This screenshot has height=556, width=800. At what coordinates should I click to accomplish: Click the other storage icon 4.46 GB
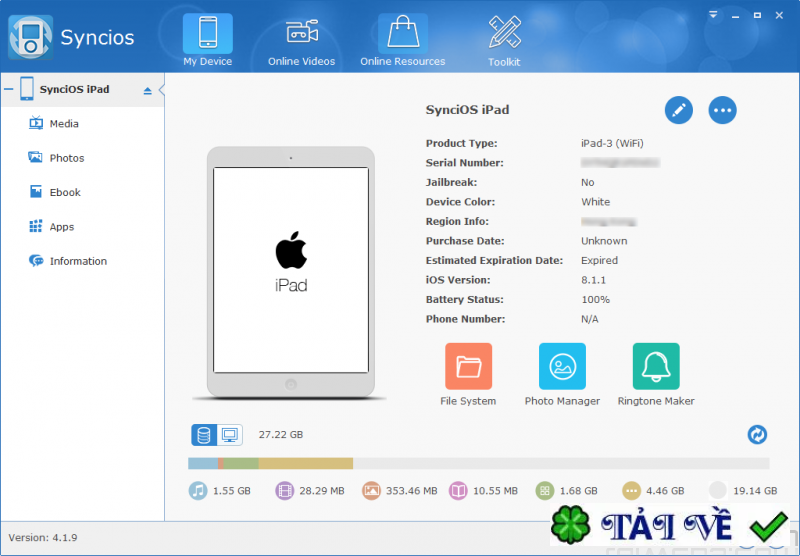click(x=631, y=491)
